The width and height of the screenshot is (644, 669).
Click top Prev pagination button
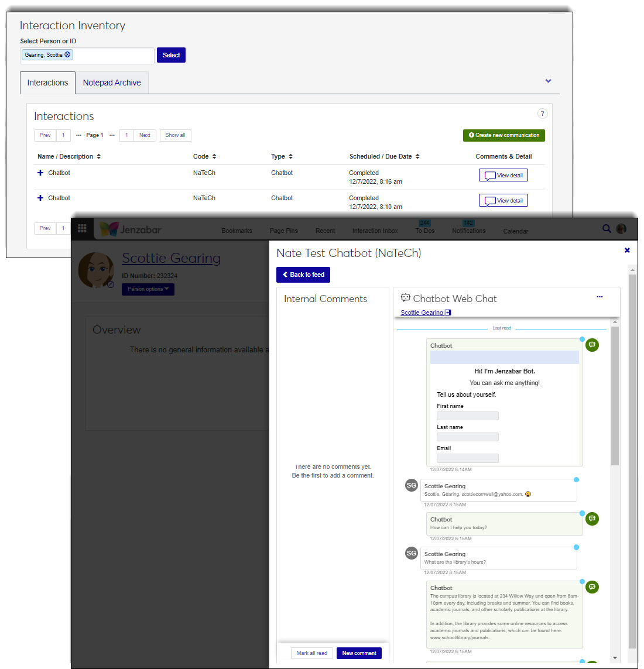point(45,135)
